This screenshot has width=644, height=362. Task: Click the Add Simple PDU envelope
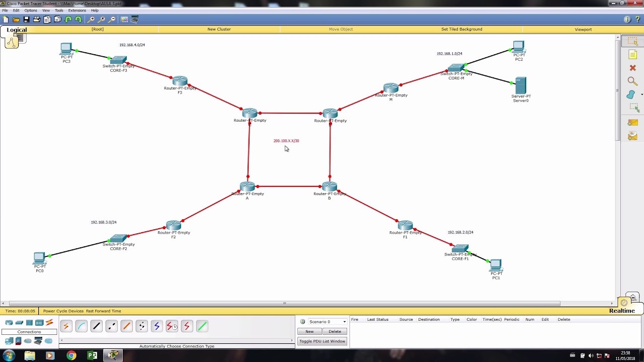coord(632,123)
